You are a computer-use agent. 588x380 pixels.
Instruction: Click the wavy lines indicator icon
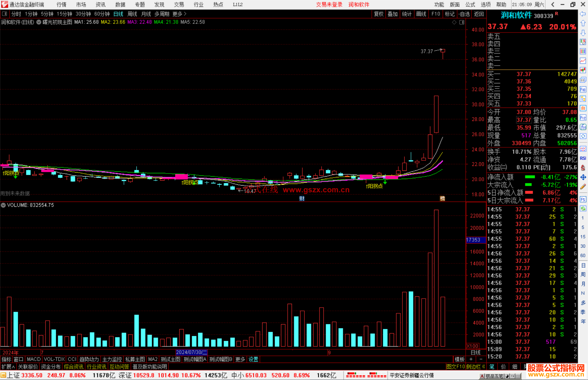point(583,149)
